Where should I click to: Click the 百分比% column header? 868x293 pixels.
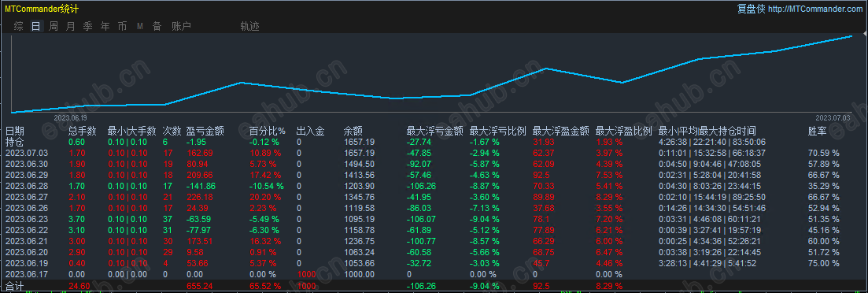click(x=268, y=132)
